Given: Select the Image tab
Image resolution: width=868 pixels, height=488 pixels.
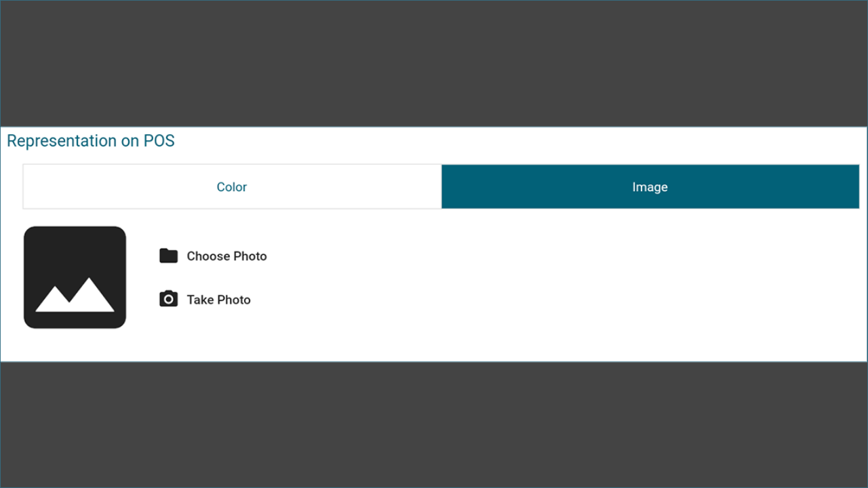Looking at the screenshot, I should (x=650, y=186).
